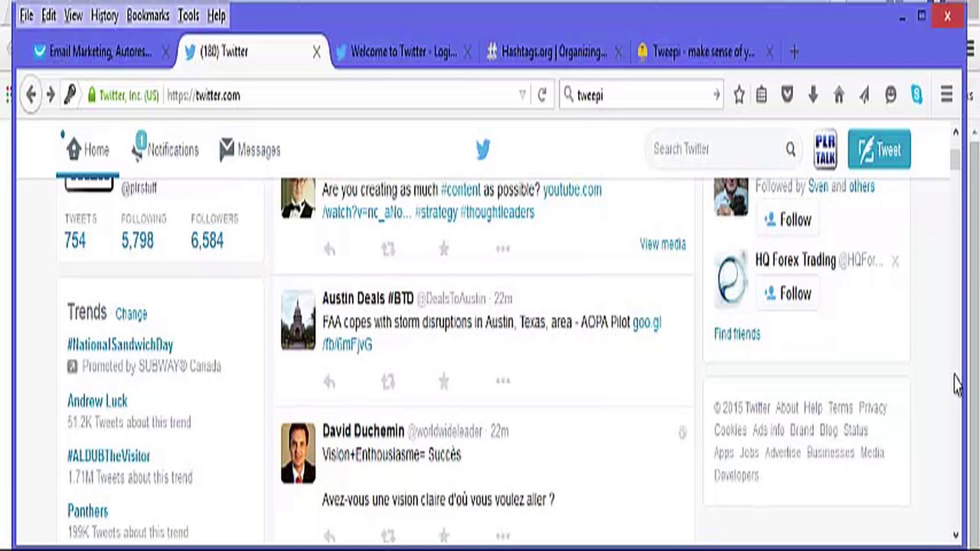Favorite the content creation tweet with star
Viewport: 980px width, 551px height.
point(443,249)
